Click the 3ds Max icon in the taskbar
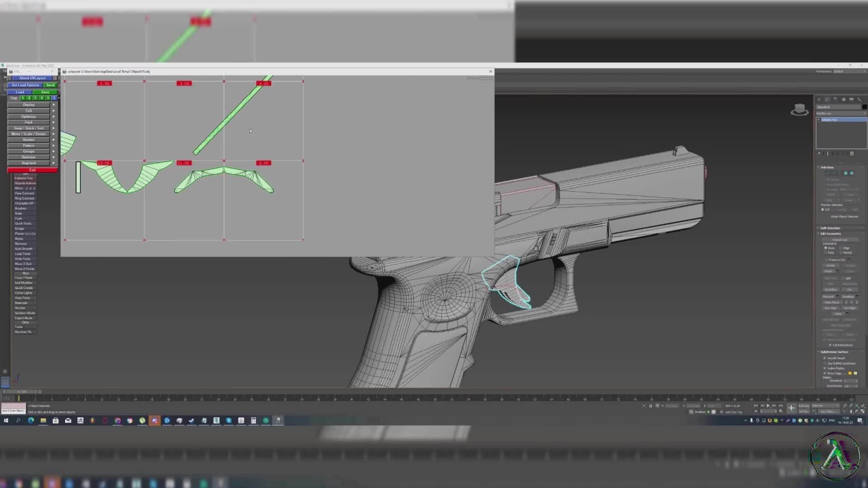 click(155, 421)
